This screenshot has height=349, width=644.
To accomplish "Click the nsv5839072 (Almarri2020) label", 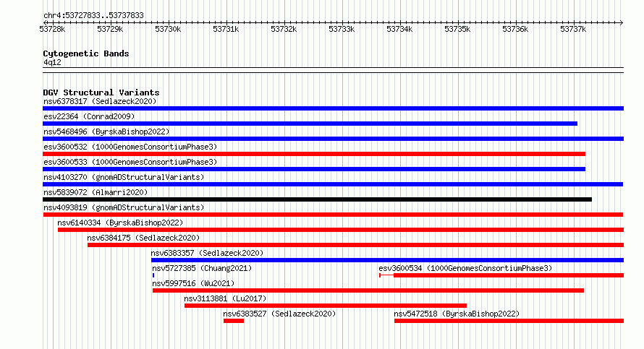I will 96,192.
